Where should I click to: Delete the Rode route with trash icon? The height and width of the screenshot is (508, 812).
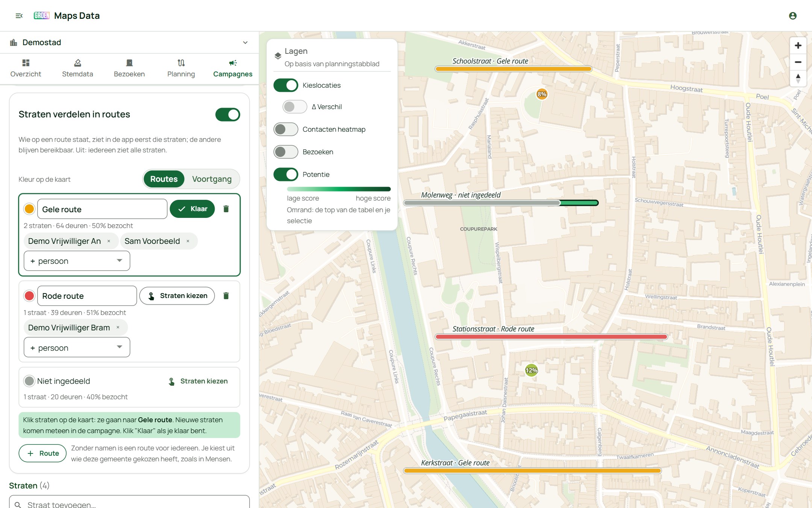[226, 296]
